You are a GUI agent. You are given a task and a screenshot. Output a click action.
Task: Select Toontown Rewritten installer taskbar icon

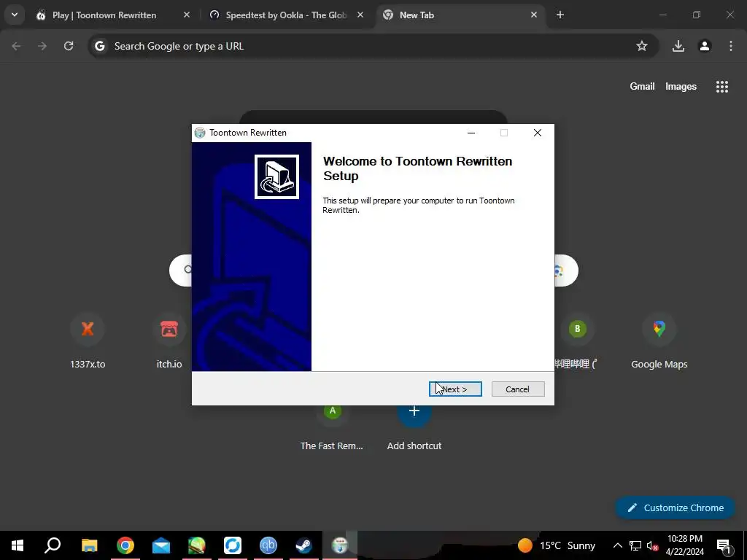[x=340, y=545]
